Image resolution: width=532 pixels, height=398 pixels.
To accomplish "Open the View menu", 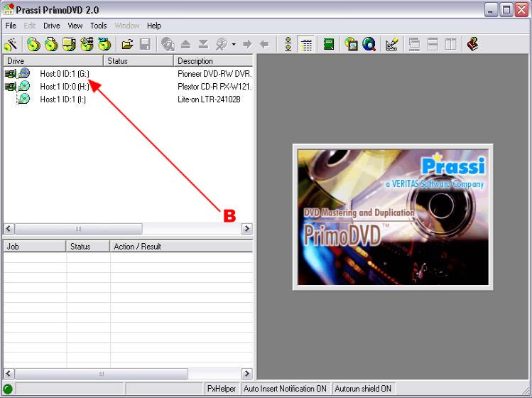I will click(75, 26).
